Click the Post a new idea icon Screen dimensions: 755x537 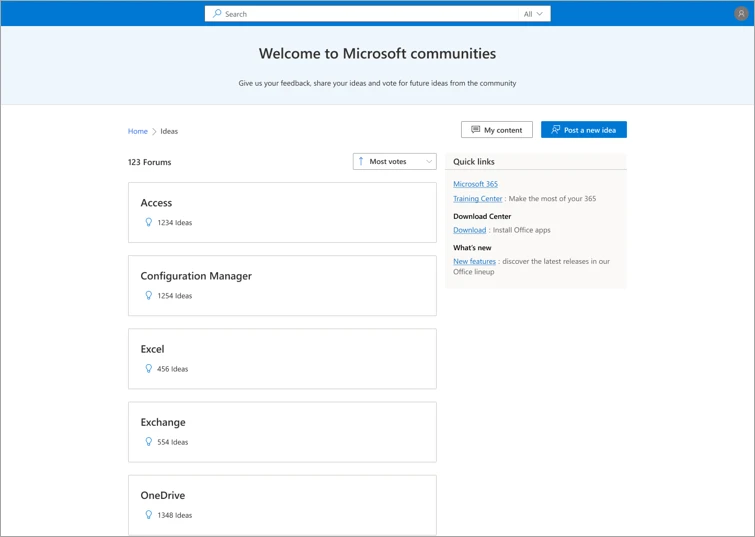(x=555, y=130)
